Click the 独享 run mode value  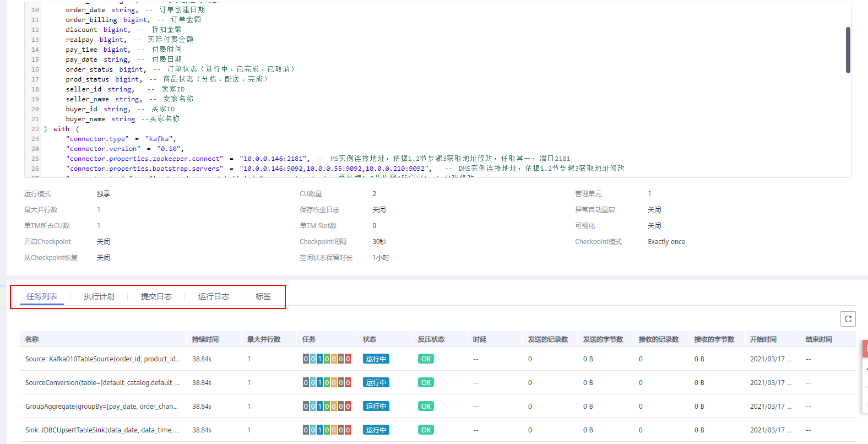pos(104,194)
